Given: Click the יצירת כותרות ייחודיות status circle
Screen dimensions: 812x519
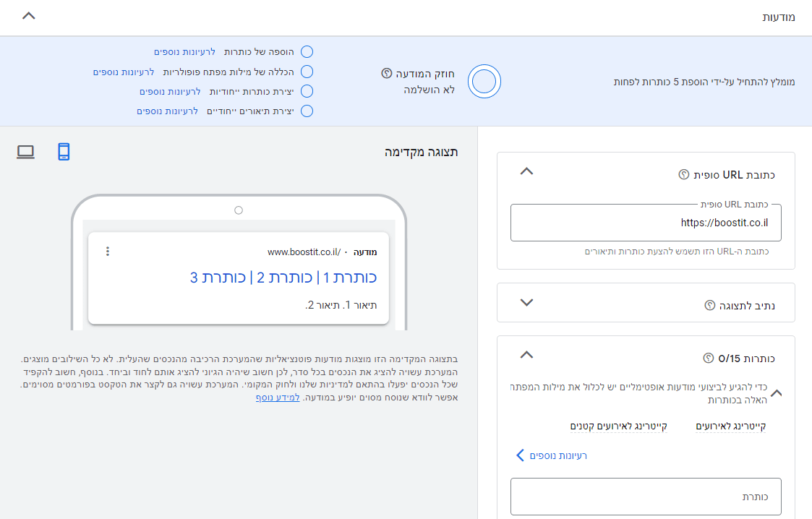Looking at the screenshot, I should [x=307, y=91].
